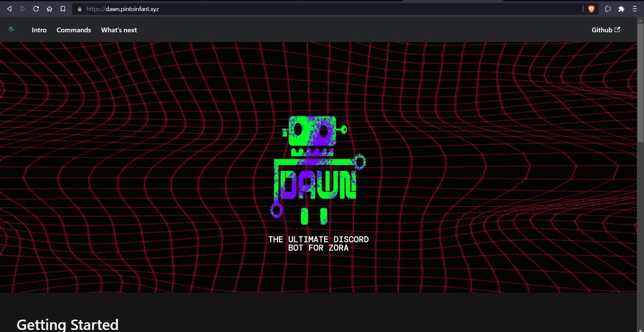The image size is (644, 332).
Task: Go to browser home page icon
Action: tap(49, 9)
